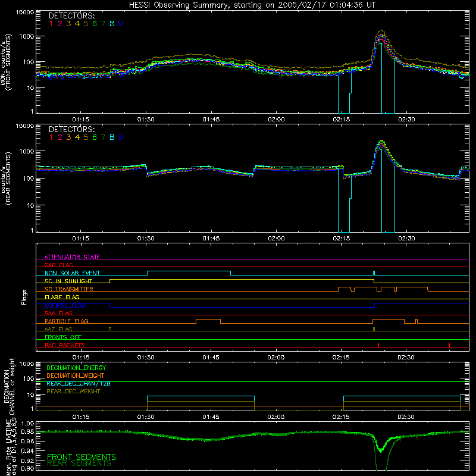Image resolution: width=476 pixels, height=476 pixels.
Task: Select the DETECTORS: label in the front segments panel
Action: click(71, 15)
